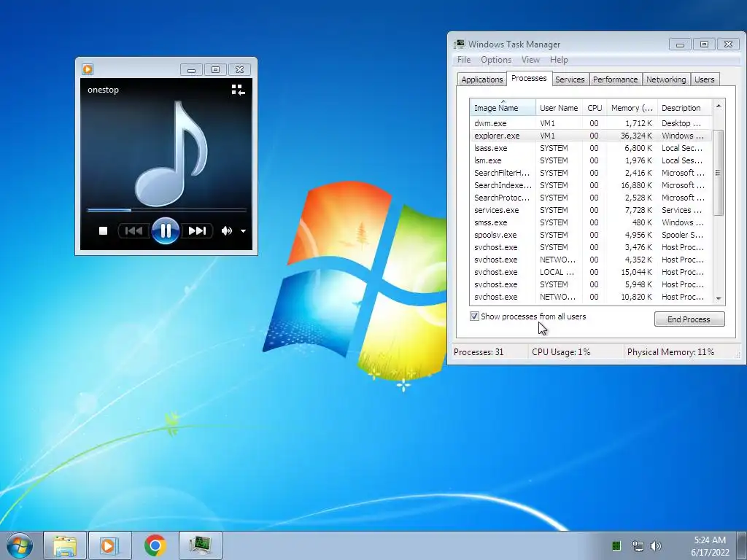The image size is (747, 560).
Task: Pause the onestop track
Action: [x=166, y=231]
